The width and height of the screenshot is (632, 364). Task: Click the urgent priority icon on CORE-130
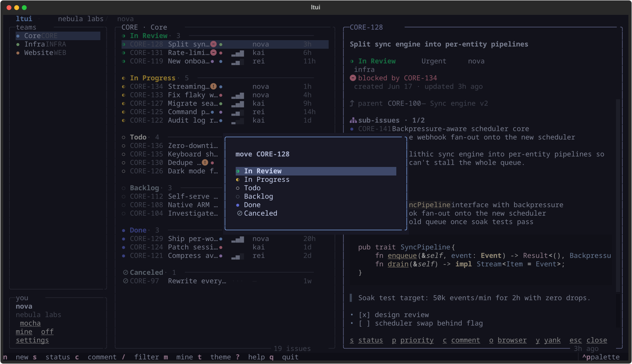(x=205, y=163)
